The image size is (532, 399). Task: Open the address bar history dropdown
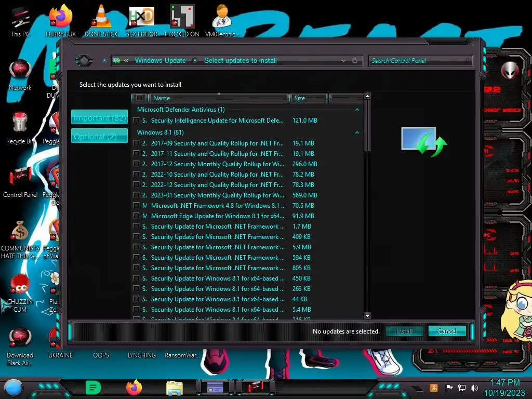[344, 61]
